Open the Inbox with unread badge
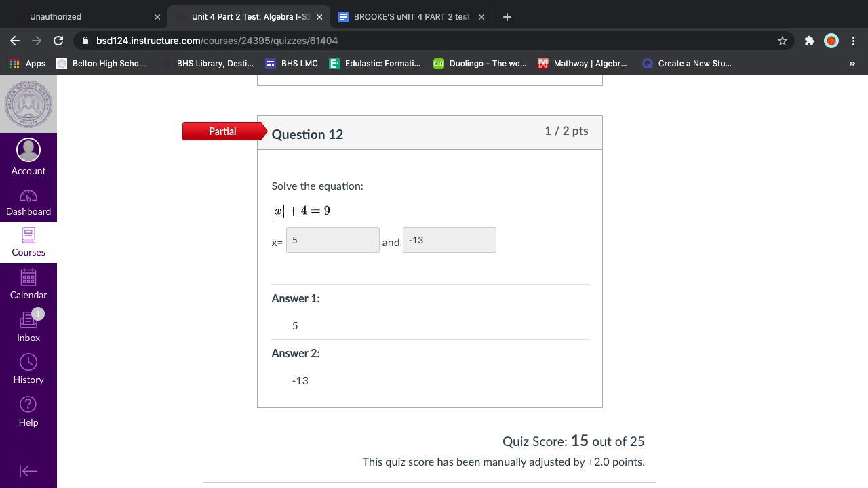868x488 pixels. pos(28,327)
